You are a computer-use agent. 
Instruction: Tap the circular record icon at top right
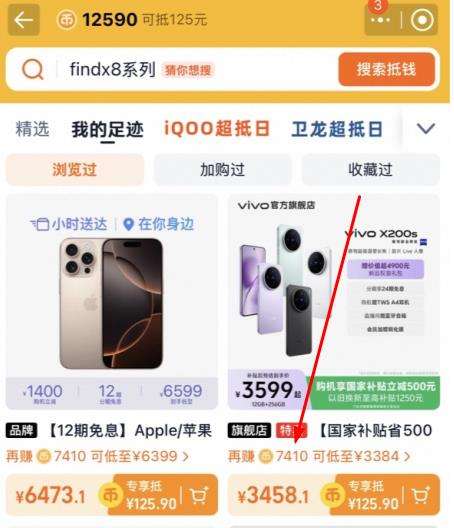point(422,20)
